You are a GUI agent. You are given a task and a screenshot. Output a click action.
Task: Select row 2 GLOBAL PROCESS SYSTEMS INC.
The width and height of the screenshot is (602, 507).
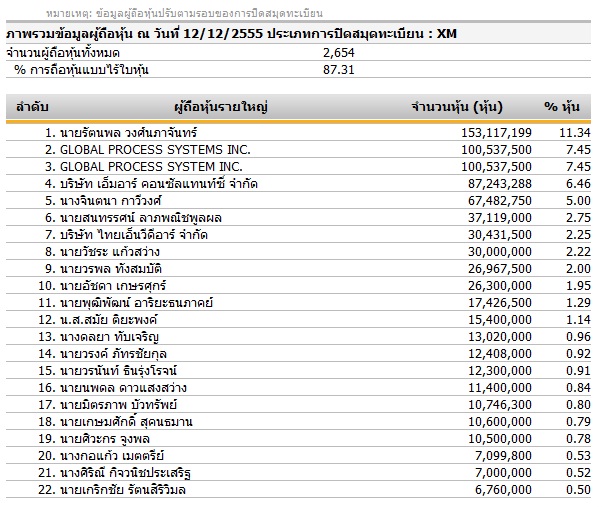point(155,150)
